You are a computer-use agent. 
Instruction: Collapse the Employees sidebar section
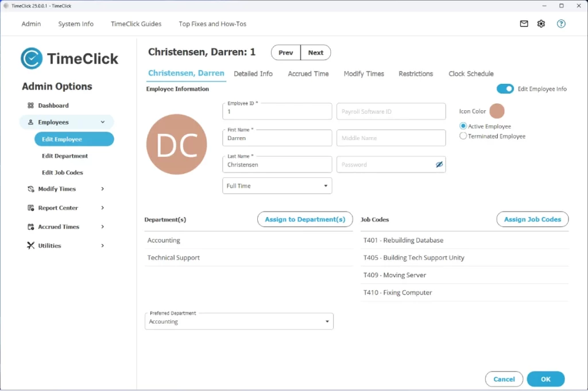pos(103,122)
